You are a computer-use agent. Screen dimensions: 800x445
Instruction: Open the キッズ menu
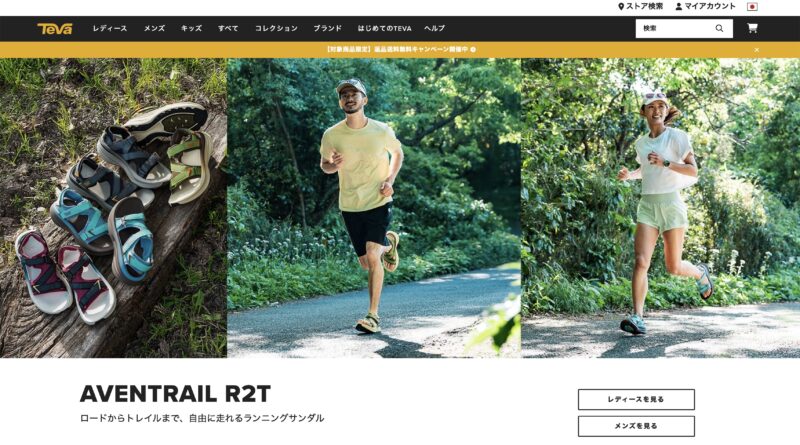pos(191,29)
